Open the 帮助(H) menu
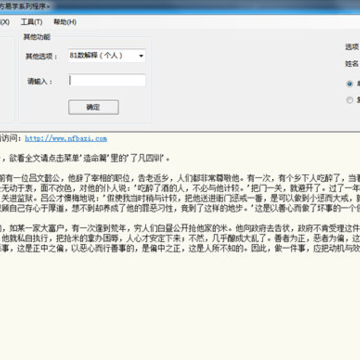 pyautogui.click(x=65, y=22)
